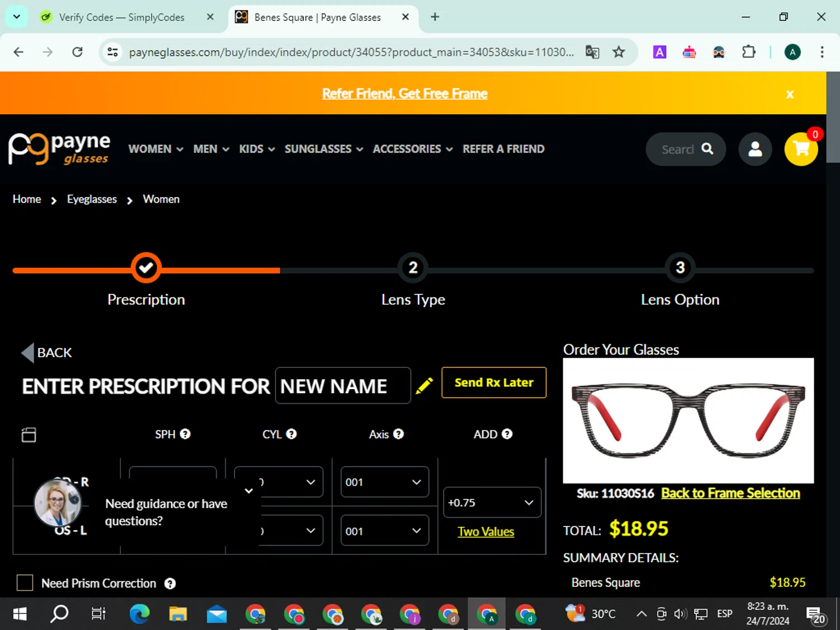
Task: Expand the KIDS menu
Action: (257, 149)
